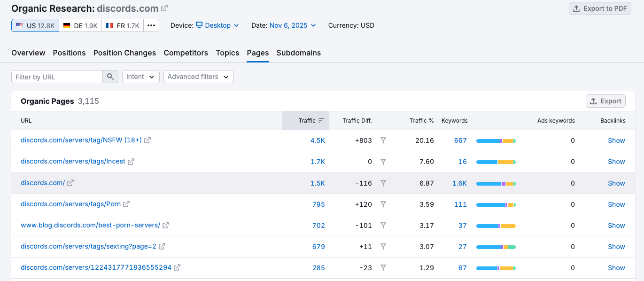
Task: Open the Device Desktop dropdown
Action: click(x=217, y=25)
